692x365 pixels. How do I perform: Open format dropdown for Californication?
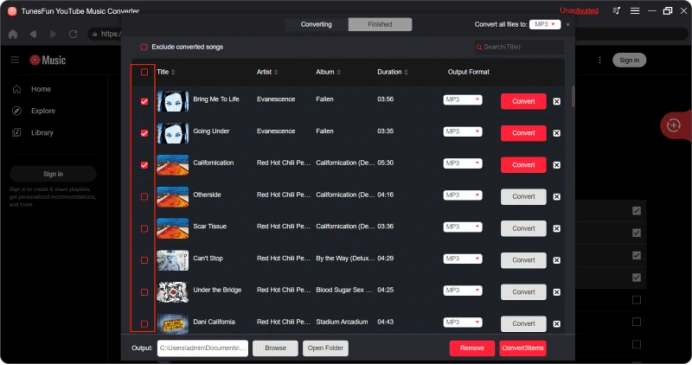pyautogui.click(x=463, y=163)
